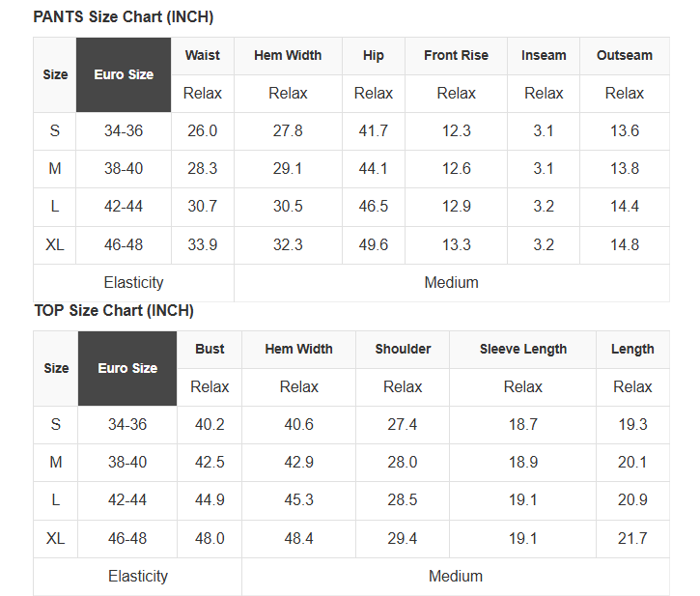The image size is (700, 596).
Task: Click the bust measurement 48.0 cell
Action: click(x=210, y=539)
